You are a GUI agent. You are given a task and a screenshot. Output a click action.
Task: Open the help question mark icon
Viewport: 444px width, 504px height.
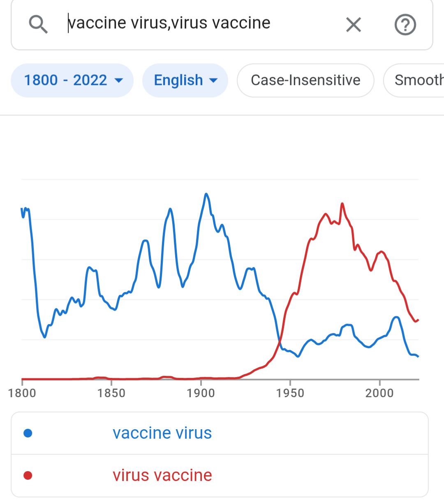pyautogui.click(x=405, y=25)
